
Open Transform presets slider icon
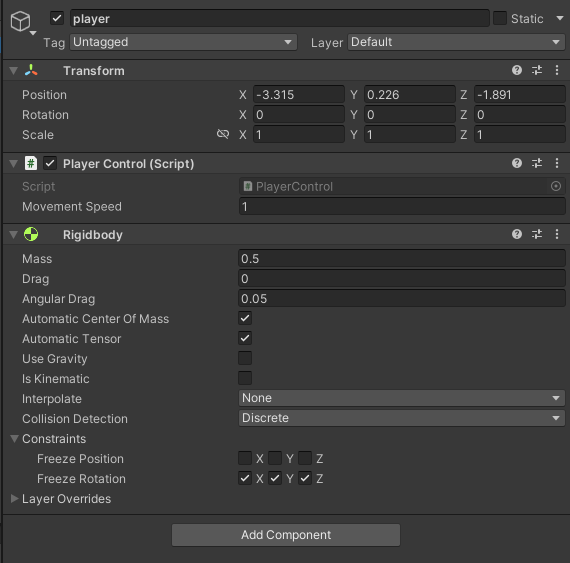tap(537, 70)
